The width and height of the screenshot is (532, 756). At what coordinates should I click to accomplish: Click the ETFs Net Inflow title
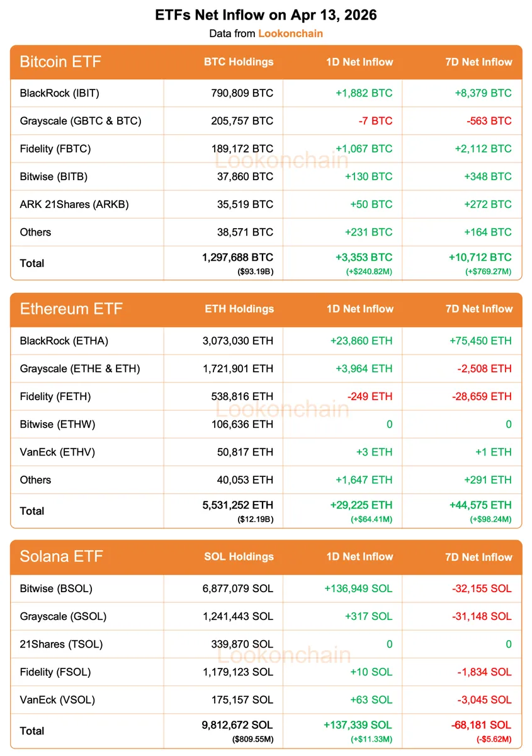click(266, 14)
